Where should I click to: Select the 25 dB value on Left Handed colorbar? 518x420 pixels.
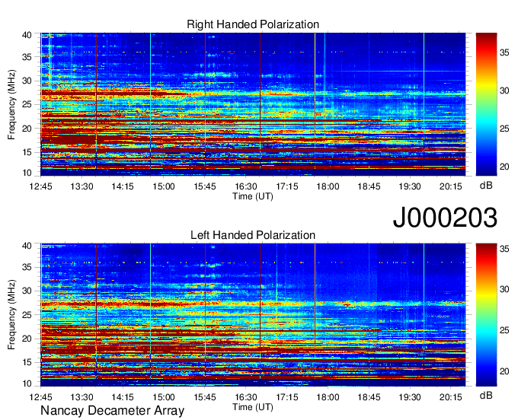(504, 330)
